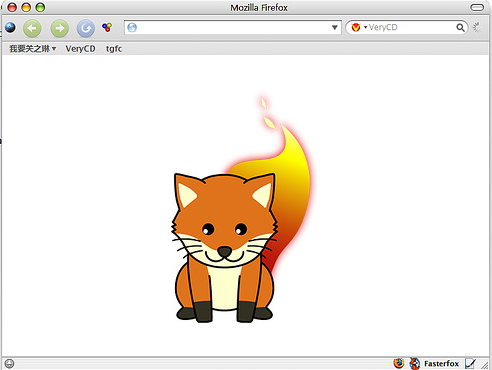Zoom window with the green button
Screen dimensions: 492x370
click(40, 7)
